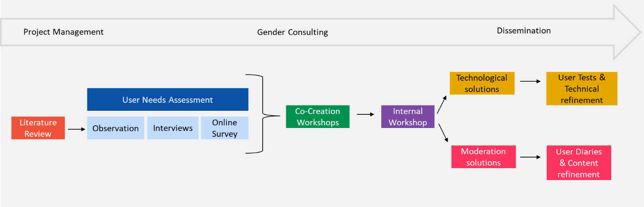Select the Gender Consulting text
This screenshot has height=207, width=644.
coord(292,32)
